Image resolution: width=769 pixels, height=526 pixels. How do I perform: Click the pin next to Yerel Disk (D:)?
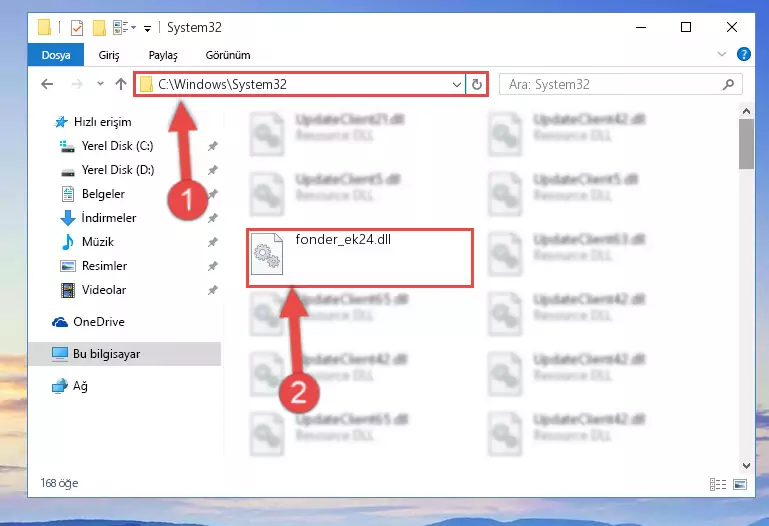pos(212,170)
